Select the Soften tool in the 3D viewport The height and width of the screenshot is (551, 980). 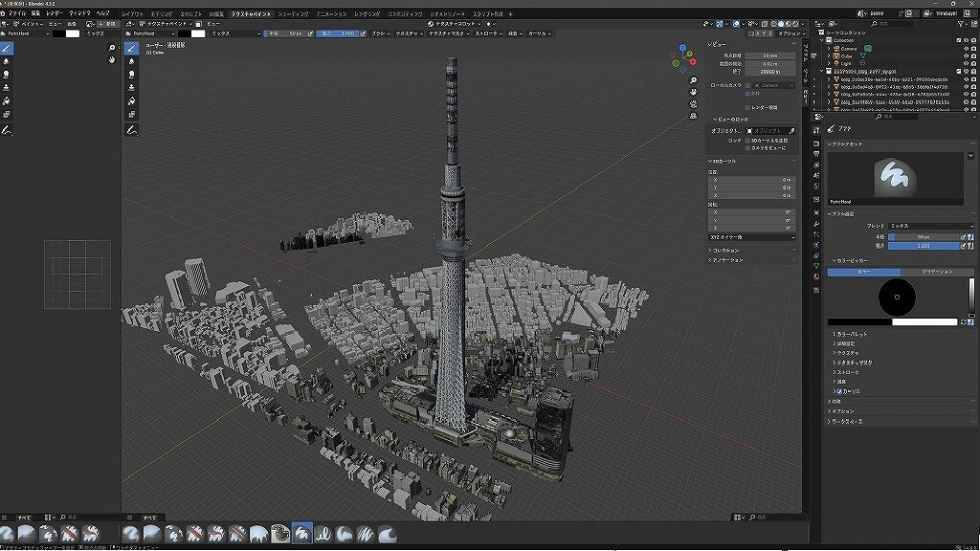(131, 61)
